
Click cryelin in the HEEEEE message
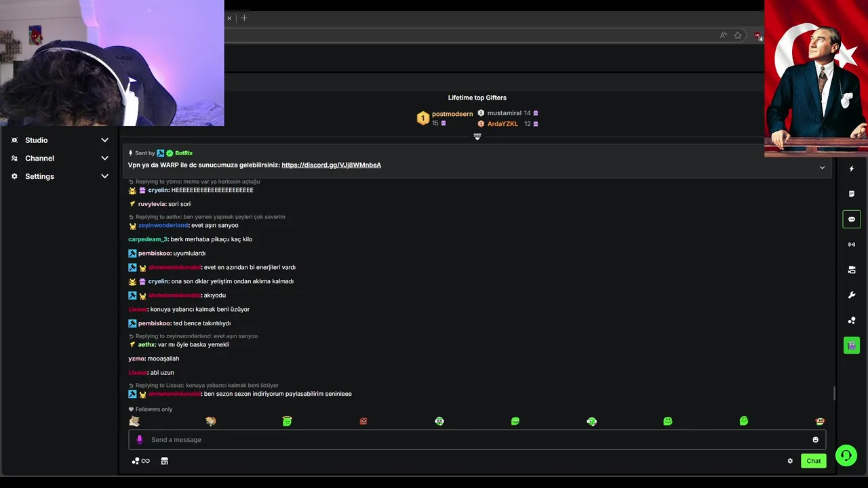pos(158,190)
